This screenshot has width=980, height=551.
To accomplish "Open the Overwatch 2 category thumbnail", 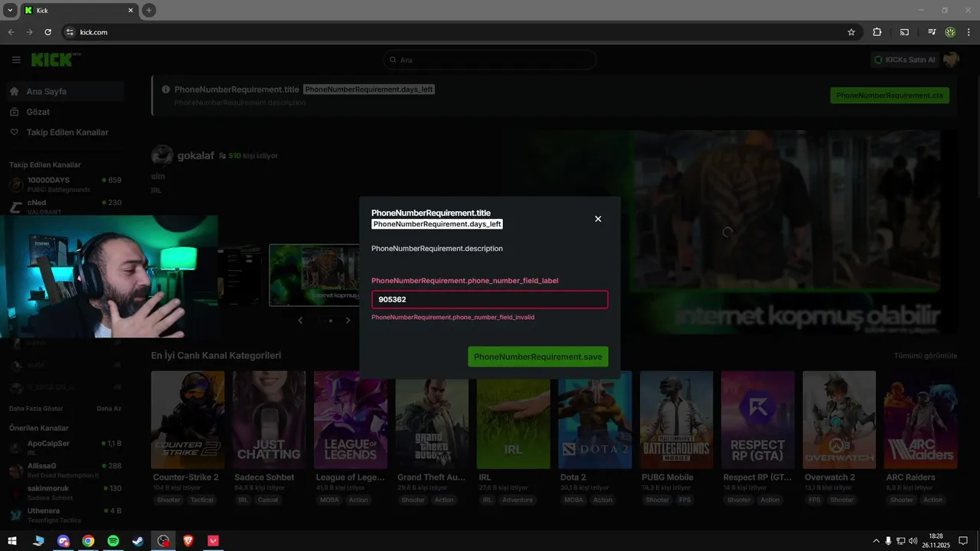I will click(839, 420).
